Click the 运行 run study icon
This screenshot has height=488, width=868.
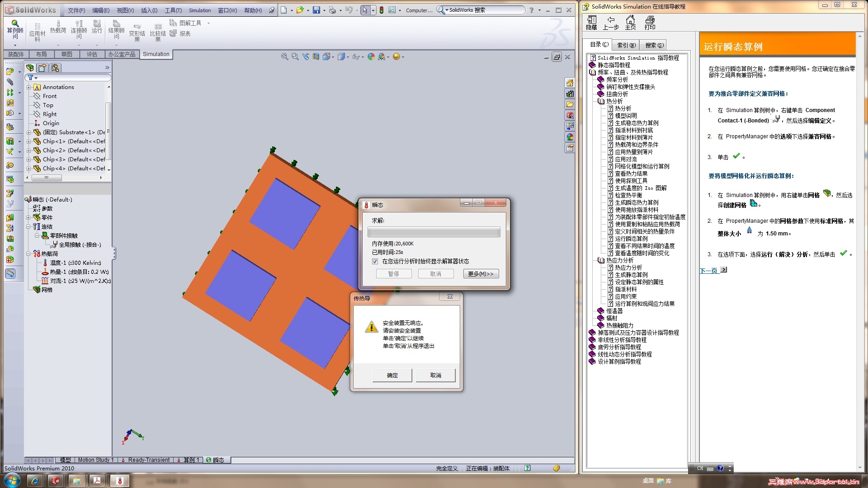point(97,24)
